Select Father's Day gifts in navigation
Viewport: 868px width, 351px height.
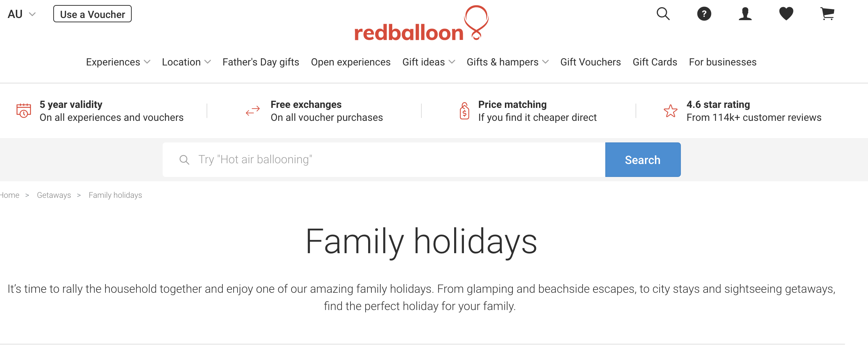point(261,62)
